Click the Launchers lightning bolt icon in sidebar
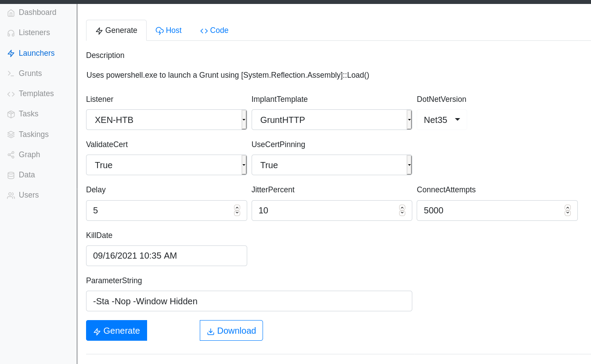The height and width of the screenshot is (364, 591). [11, 54]
